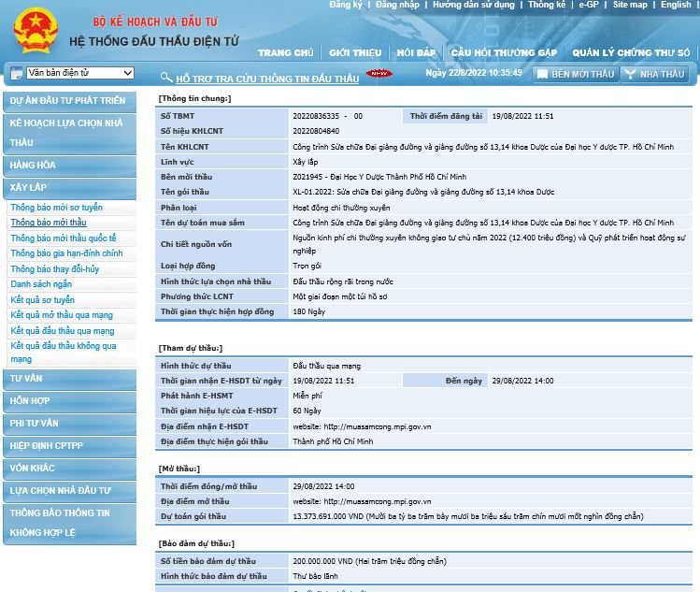
Task: Click the Vietnam national emblem logo
Action: click(36, 30)
